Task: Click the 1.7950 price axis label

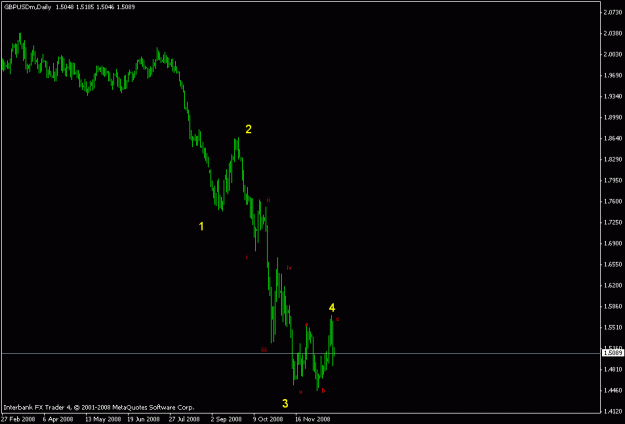Action: click(613, 181)
